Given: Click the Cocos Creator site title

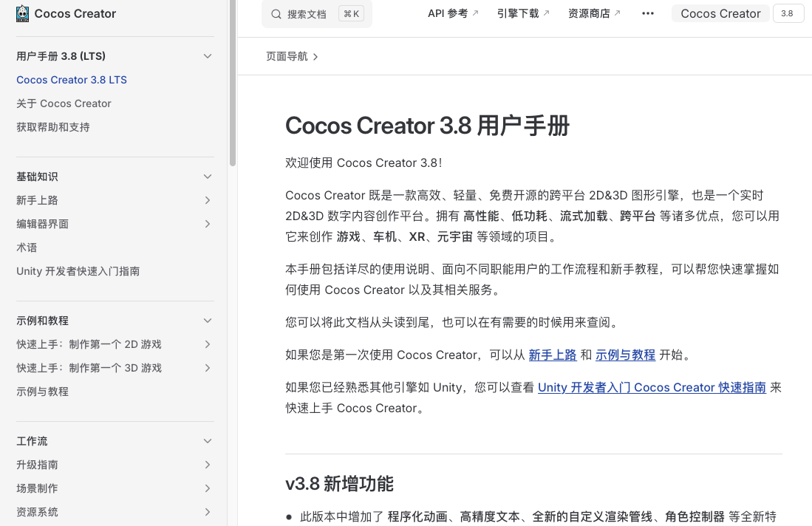Looking at the screenshot, I should pyautogui.click(x=75, y=13).
